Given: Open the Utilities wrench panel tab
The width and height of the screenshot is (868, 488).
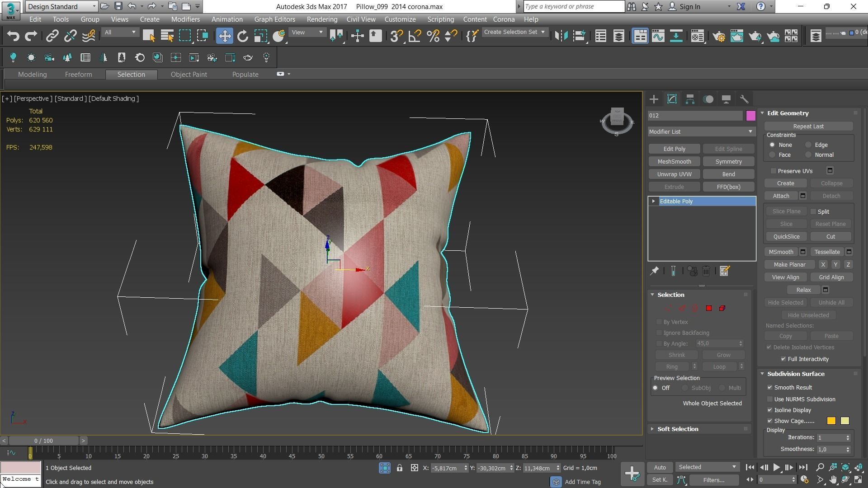Looking at the screenshot, I should click(x=744, y=99).
